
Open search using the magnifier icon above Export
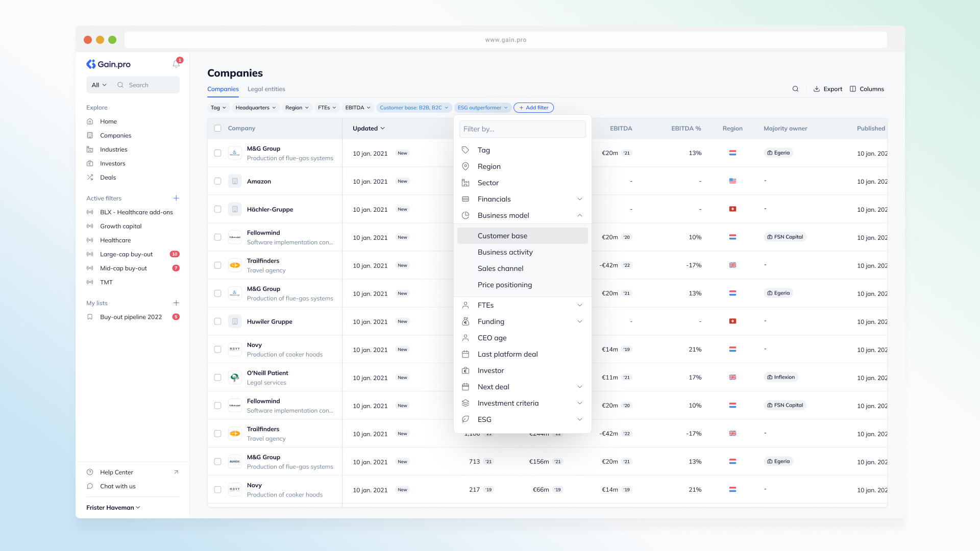coord(795,88)
